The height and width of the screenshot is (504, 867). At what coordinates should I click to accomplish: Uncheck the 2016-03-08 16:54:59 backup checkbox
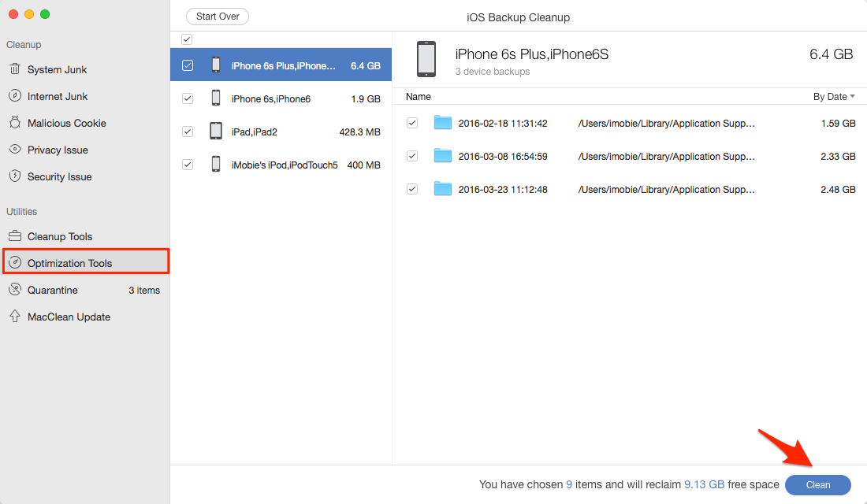[412, 156]
